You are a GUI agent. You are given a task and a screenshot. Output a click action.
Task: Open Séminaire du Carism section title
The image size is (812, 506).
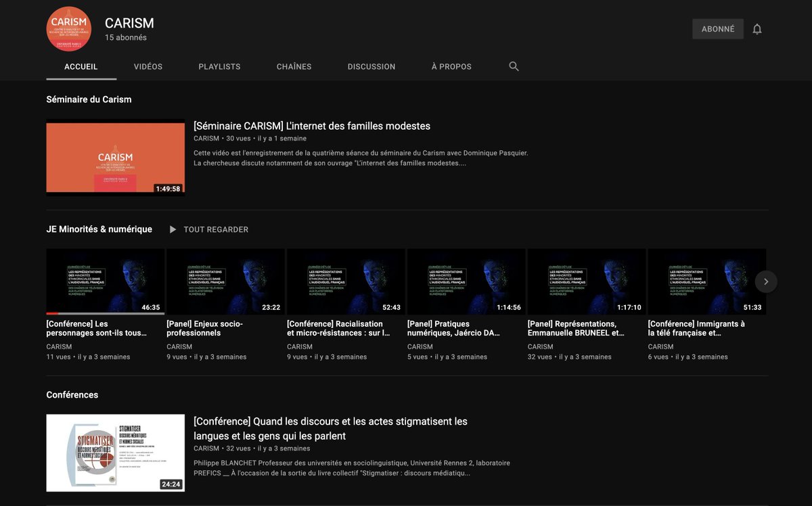click(x=89, y=99)
